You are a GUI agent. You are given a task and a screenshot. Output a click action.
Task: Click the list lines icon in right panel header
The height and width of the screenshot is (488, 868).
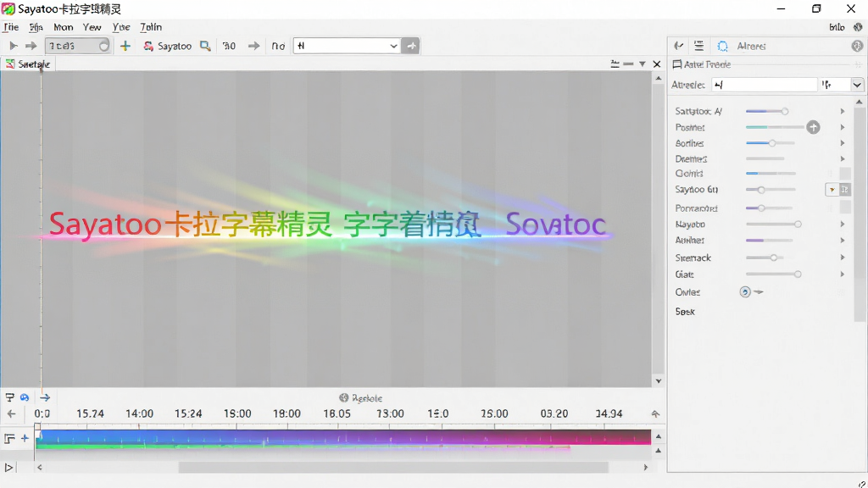(699, 46)
